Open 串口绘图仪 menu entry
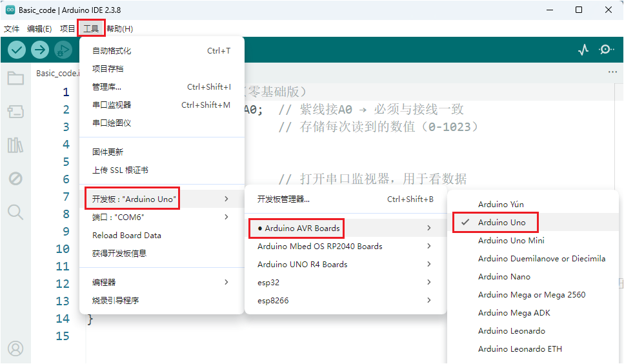 161,123
